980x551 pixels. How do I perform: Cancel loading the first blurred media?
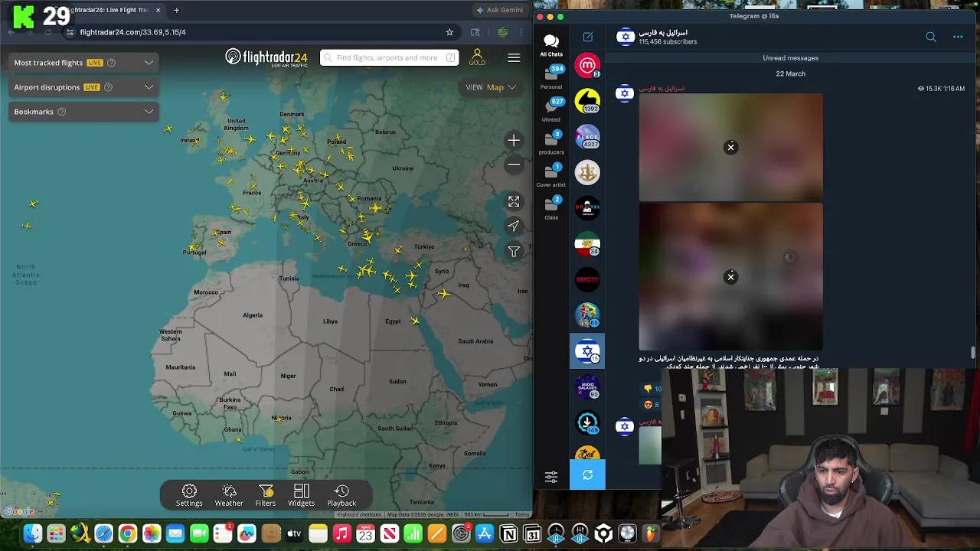[730, 147]
